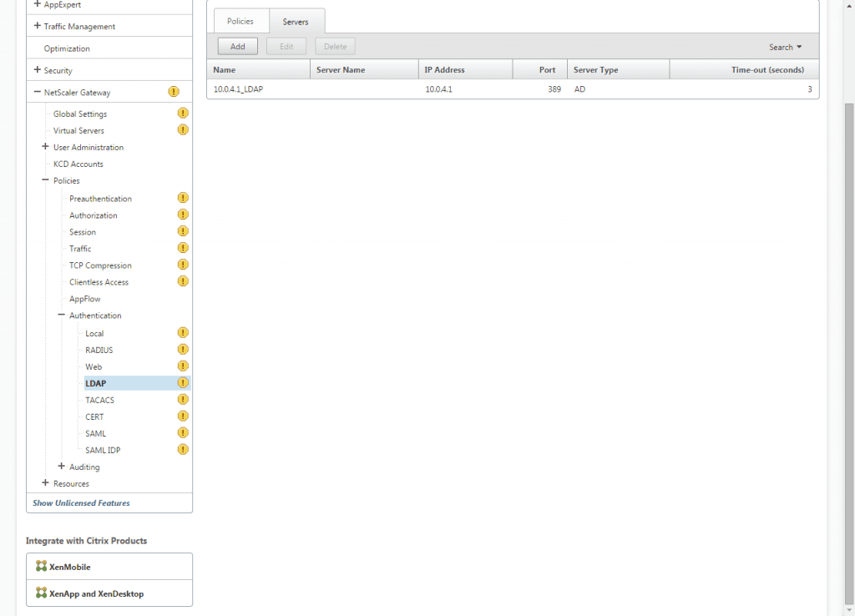
Task: Open the Search dropdown
Action: coord(785,46)
